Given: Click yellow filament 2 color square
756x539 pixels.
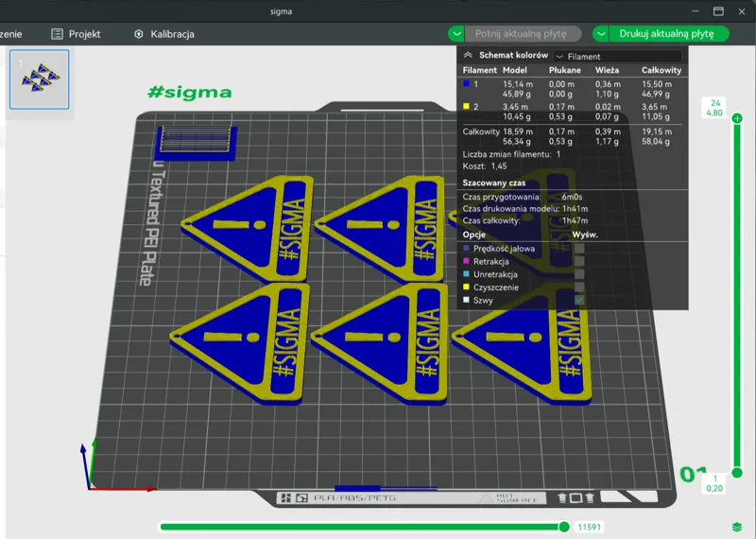Looking at the screenshot, I should (466, 106).
